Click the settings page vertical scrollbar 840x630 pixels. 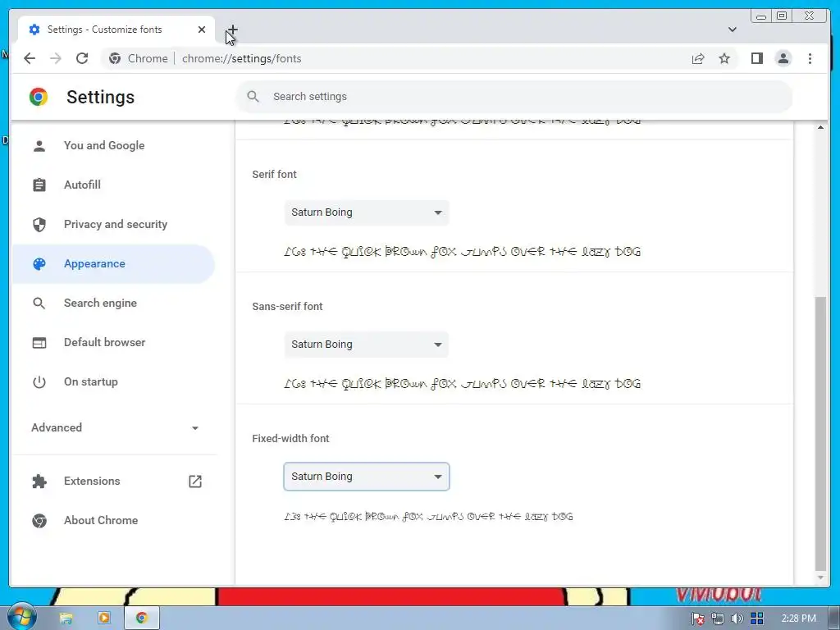(820, 434)
